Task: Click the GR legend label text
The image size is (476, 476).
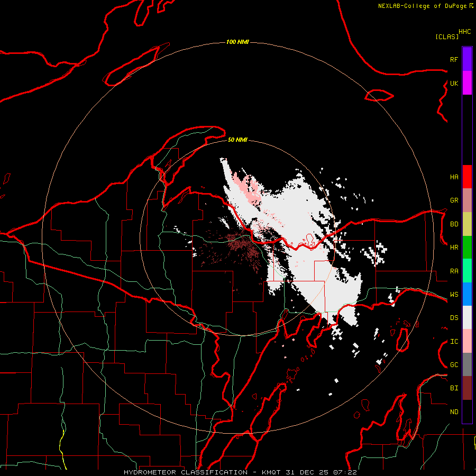Action: [x=454, y=200]
